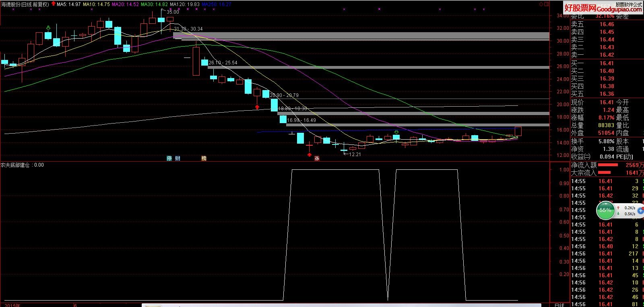Screen dimensions: 644x307
Task: Click the 买二 price 16.40
Action: point(607,71)
